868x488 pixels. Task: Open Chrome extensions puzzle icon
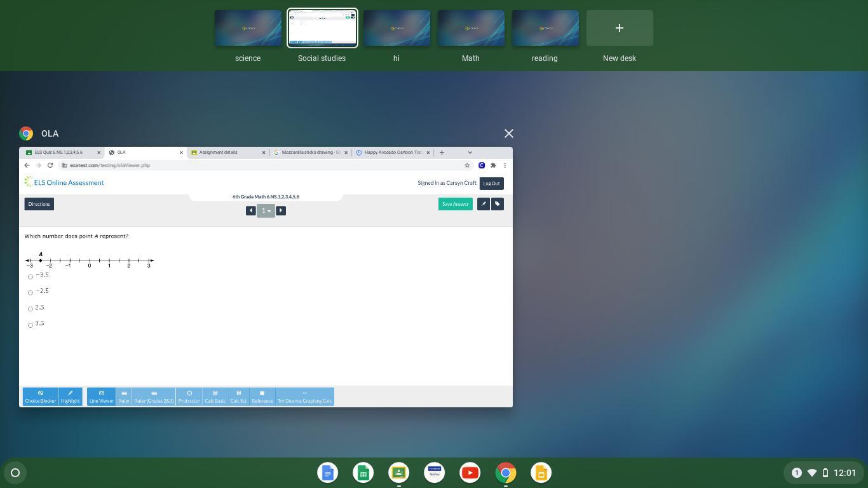(x=493, y=165)
